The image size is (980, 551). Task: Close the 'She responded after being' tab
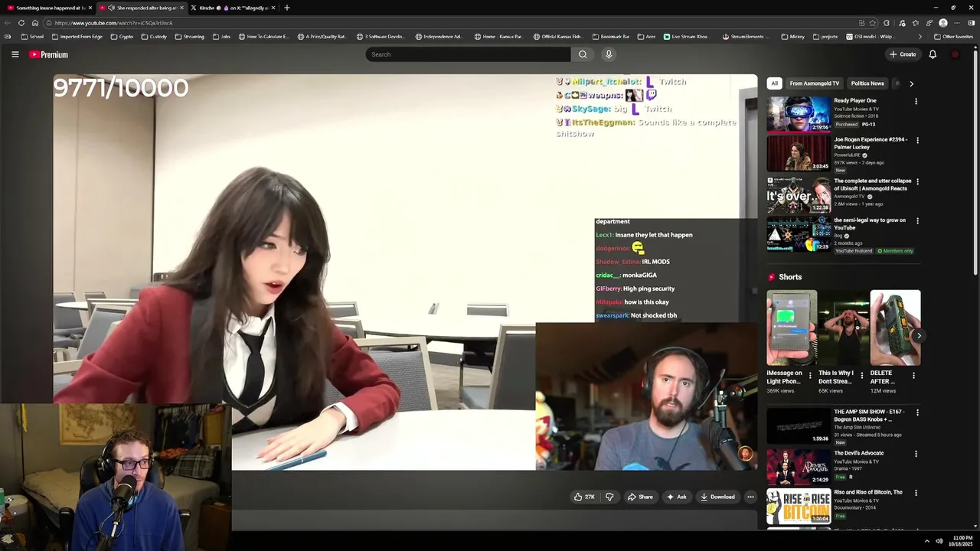point(182,8)
